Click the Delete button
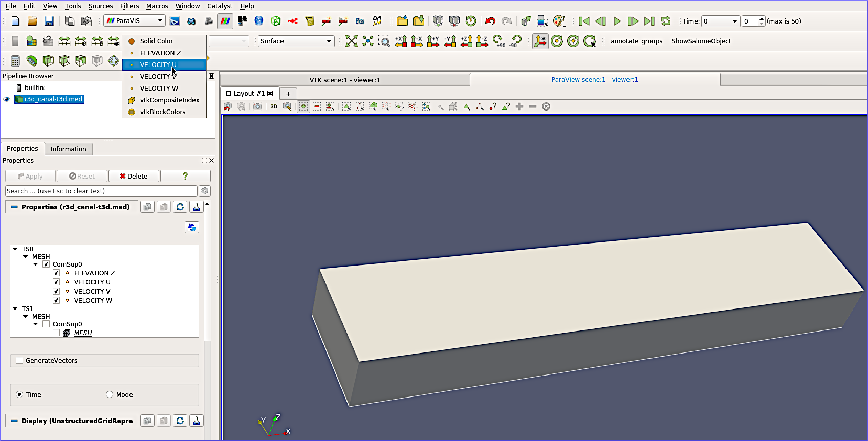 (134, 176)
